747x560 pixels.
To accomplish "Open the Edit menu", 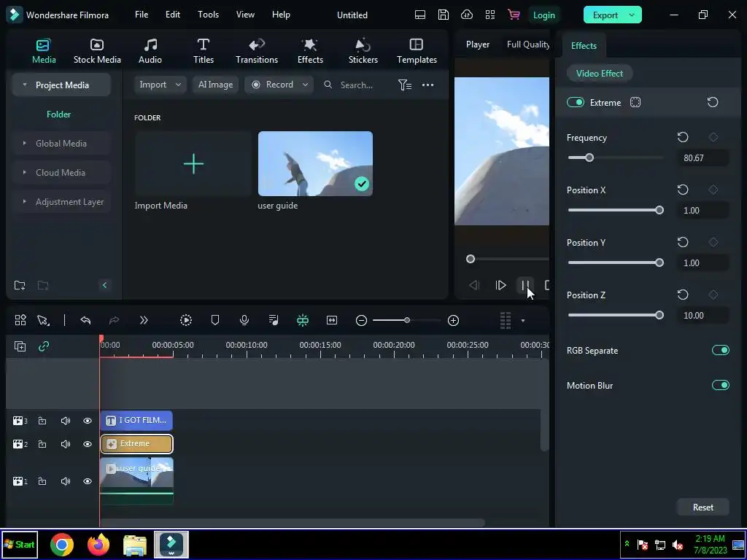I will [x=172, y=15].
